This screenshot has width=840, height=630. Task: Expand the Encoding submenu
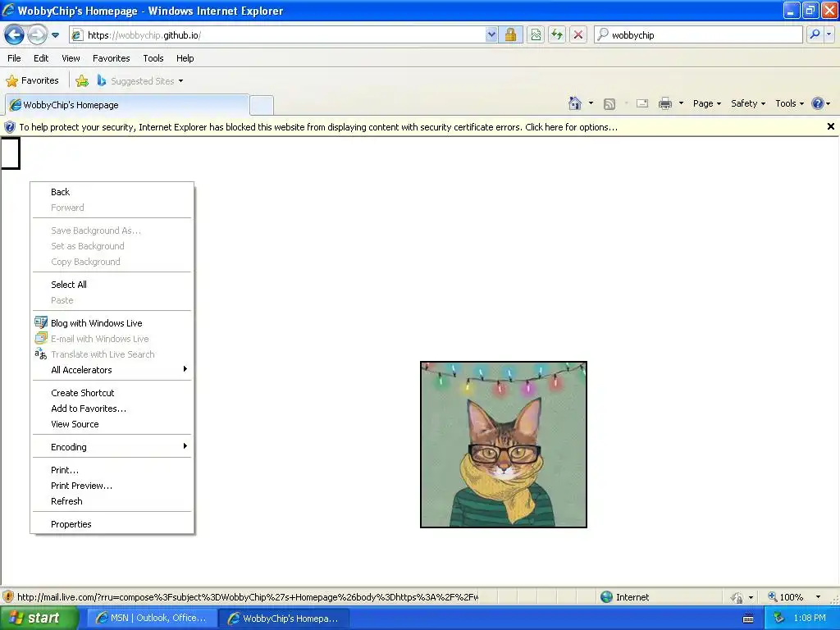(x=112, y=447)
